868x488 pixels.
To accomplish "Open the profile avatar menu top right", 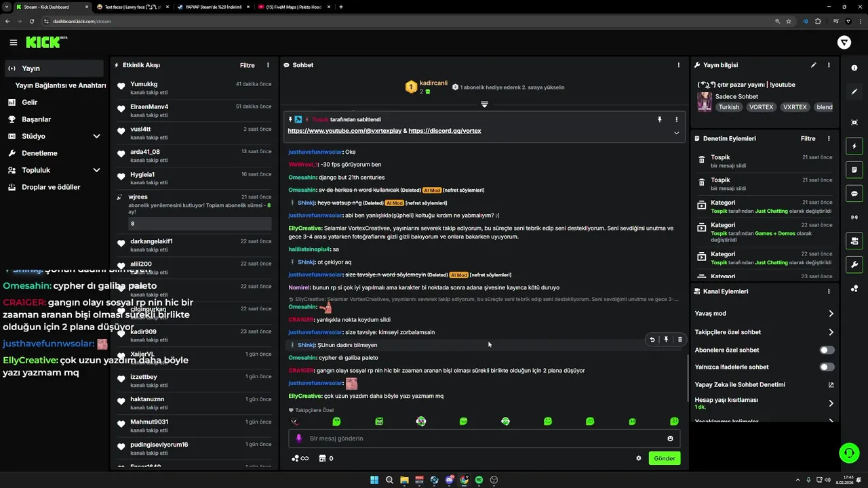I will (844, 43).
